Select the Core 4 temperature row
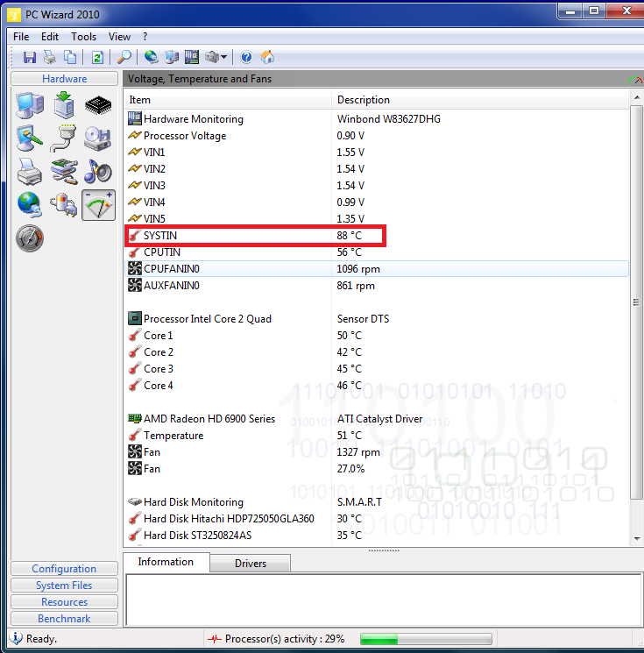Screen dimensions: 644x653 click(377, 385)
